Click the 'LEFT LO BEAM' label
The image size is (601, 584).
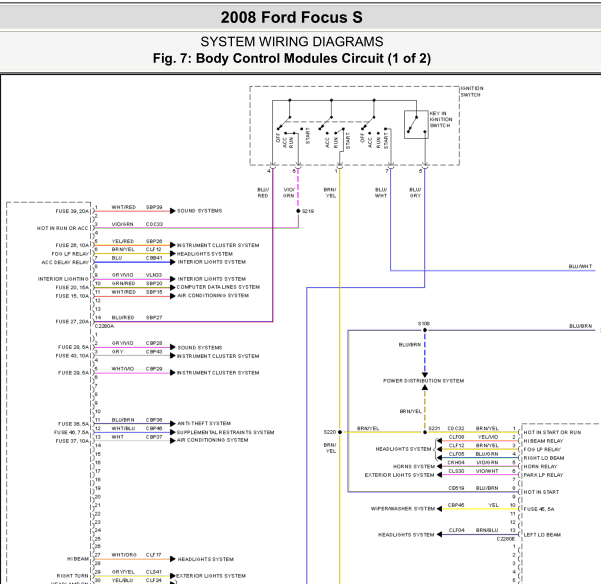542,535
